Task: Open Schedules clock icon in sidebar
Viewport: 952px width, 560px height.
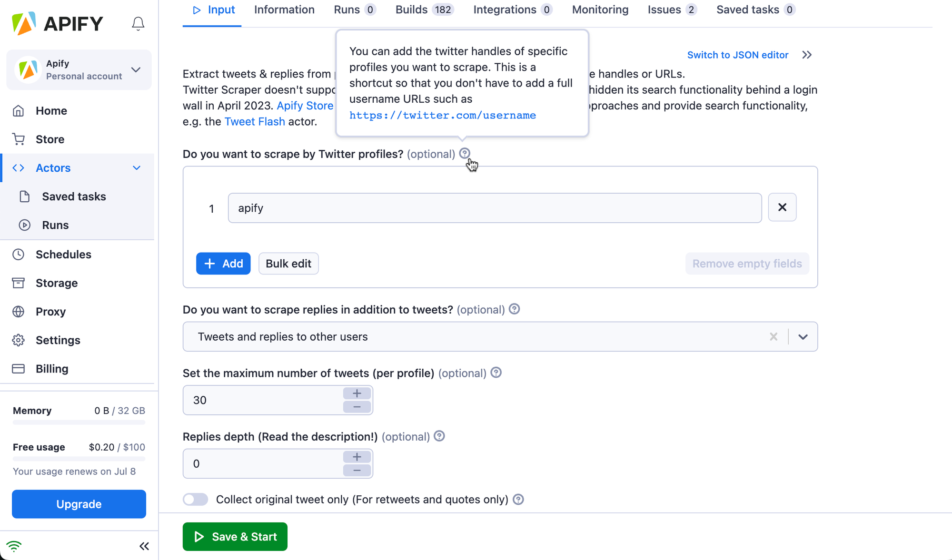Action: [x=19, y=255]
